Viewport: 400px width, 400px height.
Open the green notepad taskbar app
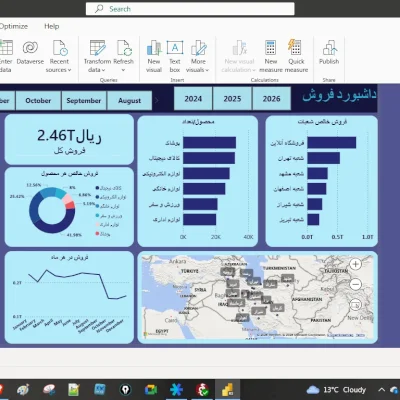(74, 390)
